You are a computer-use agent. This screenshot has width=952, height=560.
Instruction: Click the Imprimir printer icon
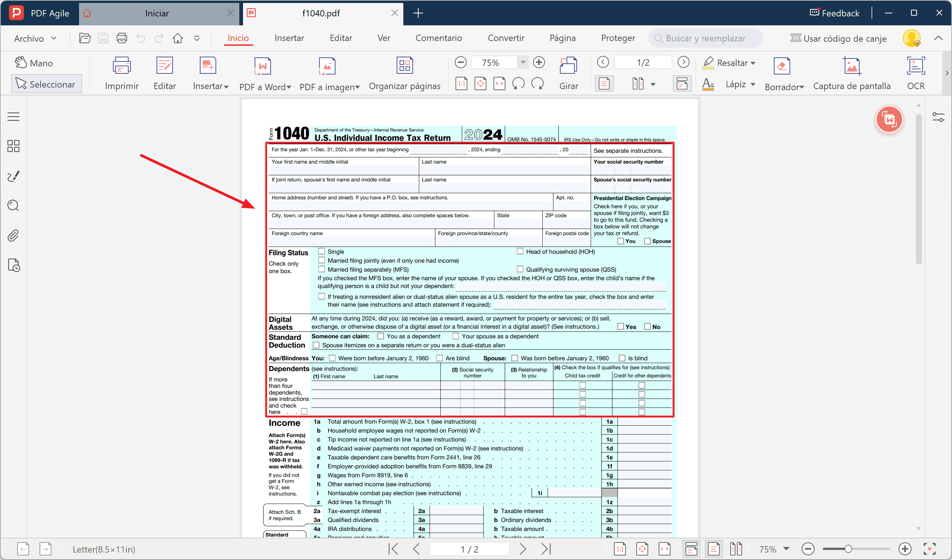point(122,66)
